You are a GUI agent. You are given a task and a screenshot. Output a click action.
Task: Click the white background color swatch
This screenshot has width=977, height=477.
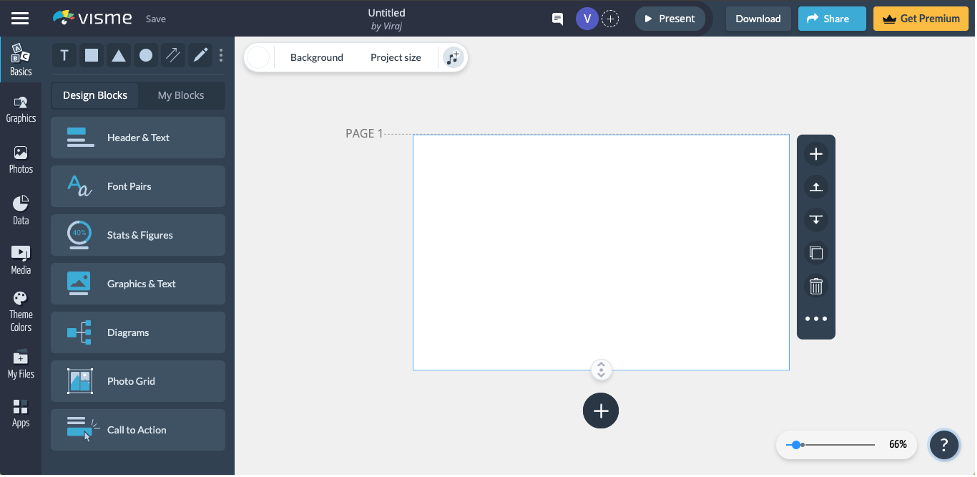coord(258,57)
